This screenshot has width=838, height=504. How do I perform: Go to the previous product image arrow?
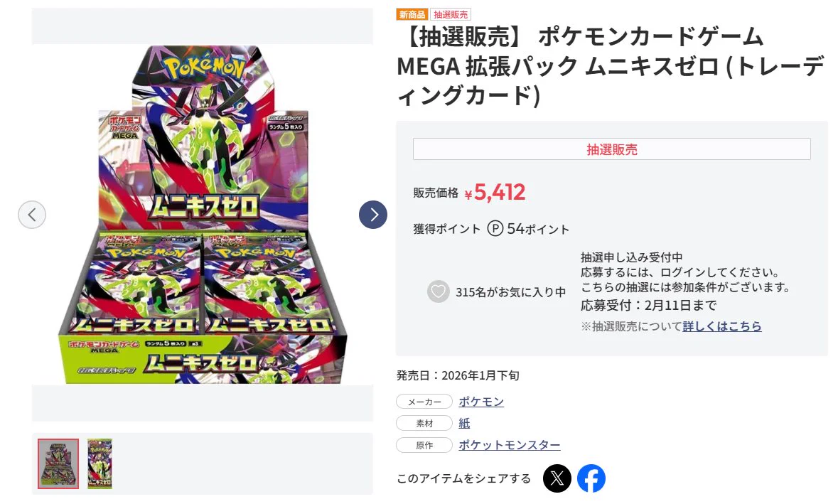coord(32,215)
